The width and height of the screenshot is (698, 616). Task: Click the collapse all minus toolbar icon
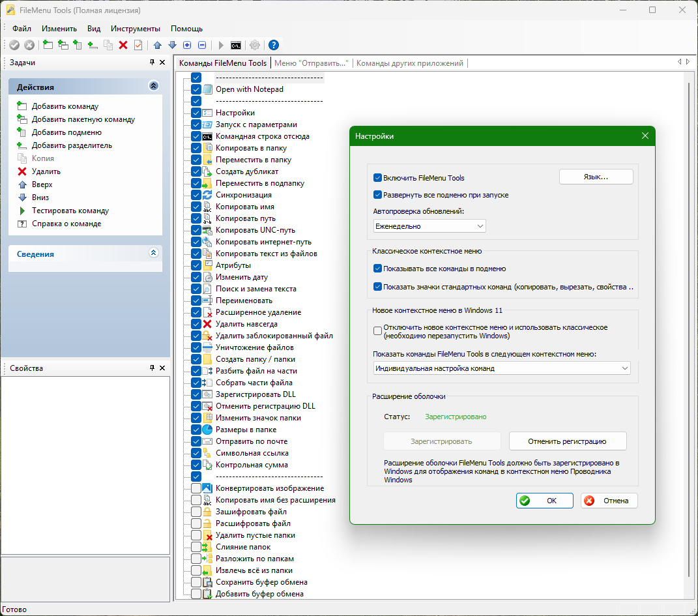(202, 45)
